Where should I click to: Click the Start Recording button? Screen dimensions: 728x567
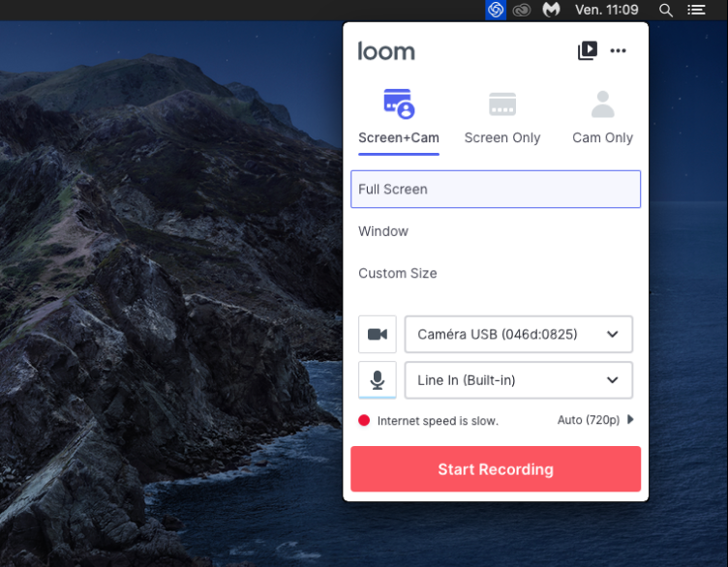tap(496, 469)
